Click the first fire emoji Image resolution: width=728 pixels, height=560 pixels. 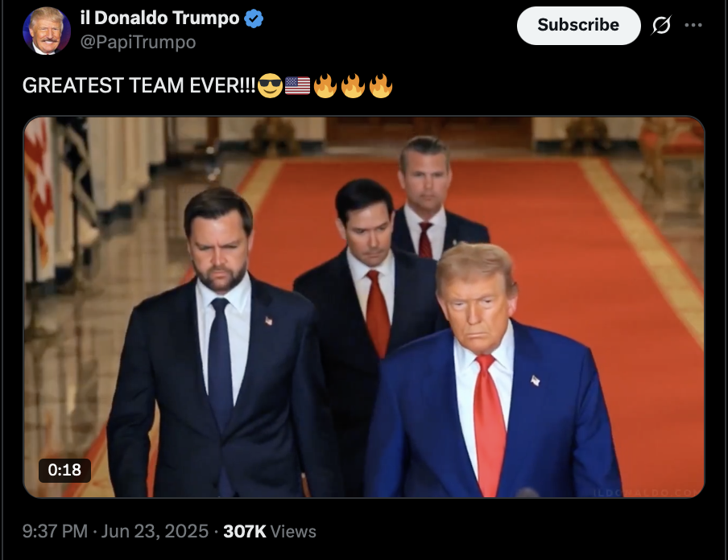point(325,86)
